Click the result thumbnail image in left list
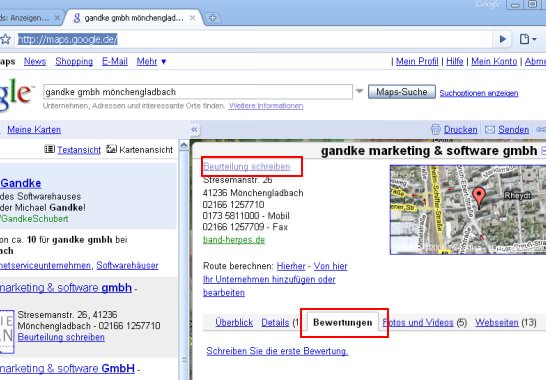Image resolution: width=546 pixels, height=380 pixels. [x=7, y=331]
